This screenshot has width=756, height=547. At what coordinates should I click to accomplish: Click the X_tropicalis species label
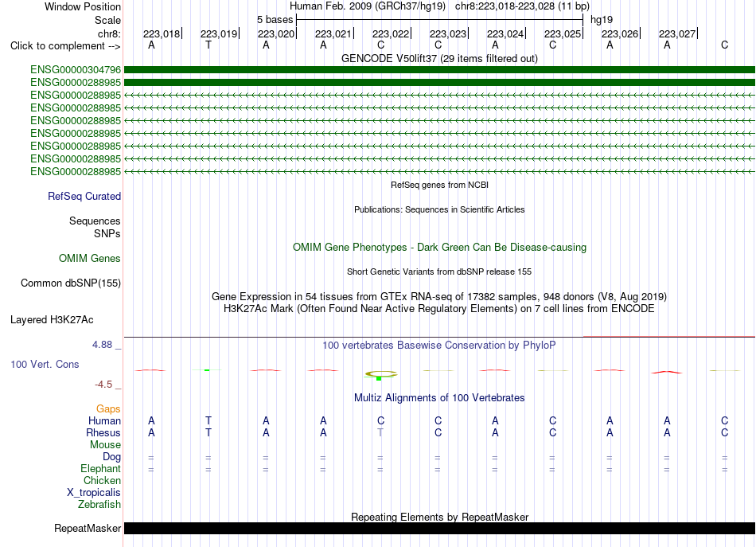pos(94,493)
